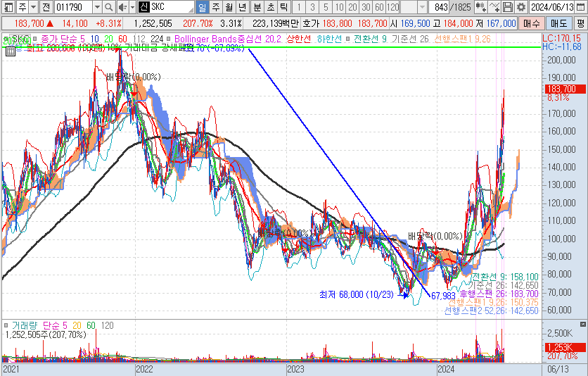Click the 거래량 volume legend square marker
Screen dimensions: 588x376
click(6, 325)
